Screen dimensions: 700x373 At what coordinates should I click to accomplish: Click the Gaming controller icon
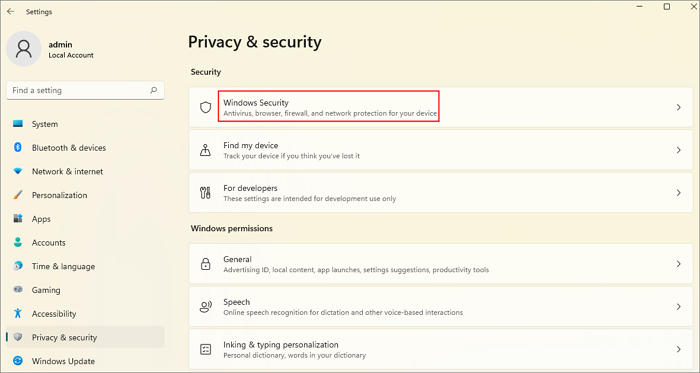point(18,290)
